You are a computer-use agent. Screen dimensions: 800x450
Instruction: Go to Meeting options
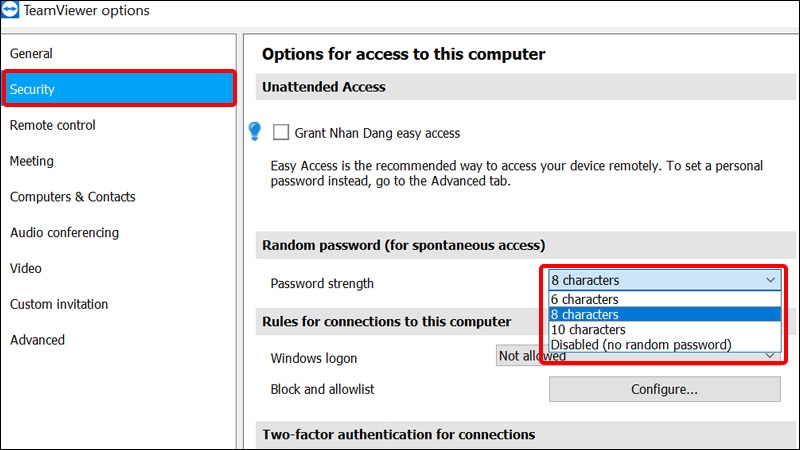click(32, 161)
